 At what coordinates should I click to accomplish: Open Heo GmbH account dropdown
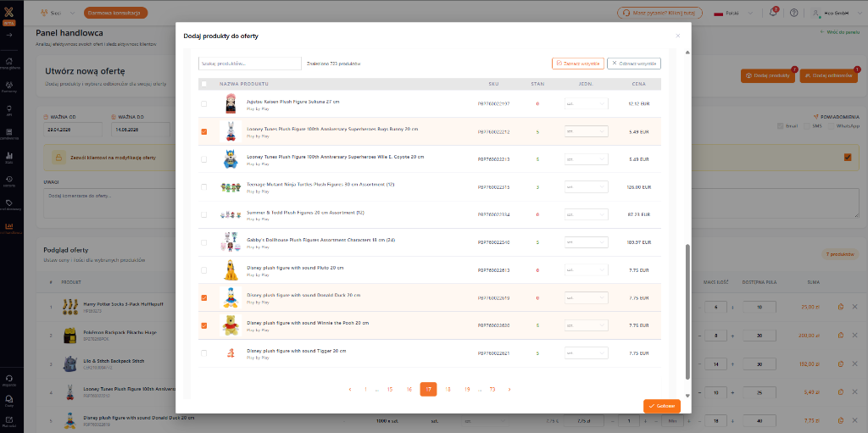click(835, 12)
